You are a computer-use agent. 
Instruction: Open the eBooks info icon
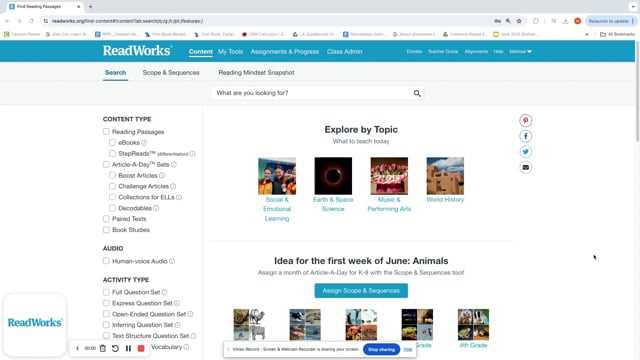pyautogui.click(x=144, y=142)
